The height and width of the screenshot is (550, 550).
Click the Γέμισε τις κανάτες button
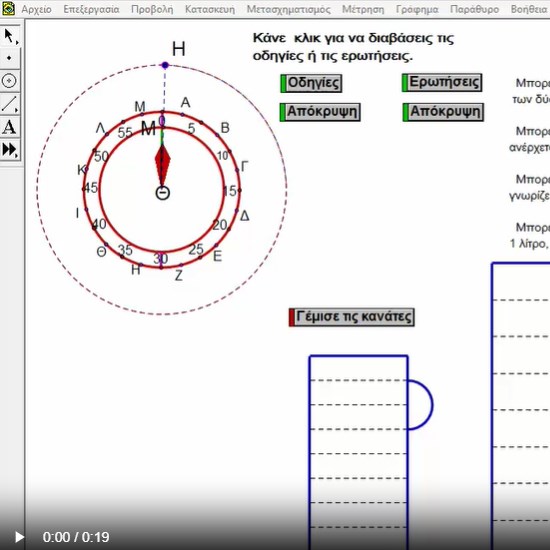coord(351,317)
